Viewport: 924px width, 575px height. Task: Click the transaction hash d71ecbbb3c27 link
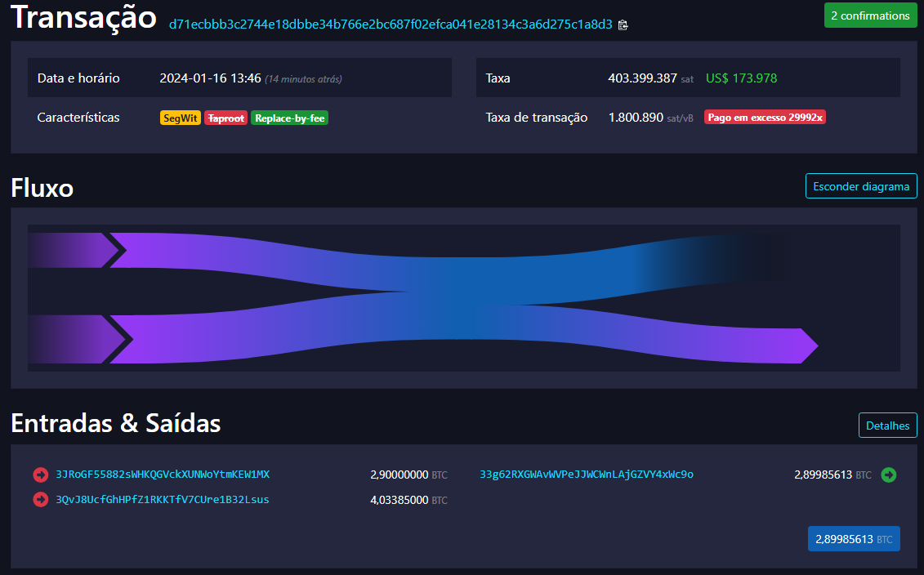tap(391, 25)
